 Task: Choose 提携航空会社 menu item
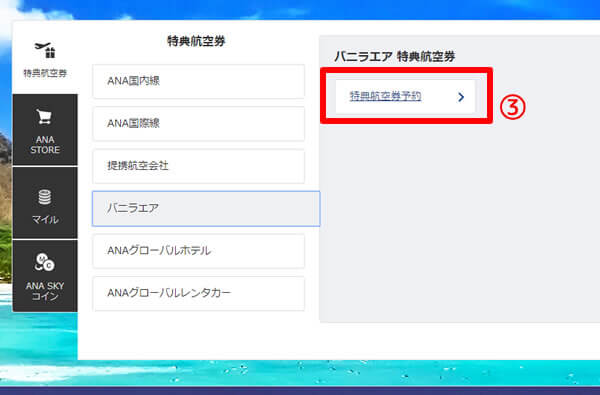point(199,166)
